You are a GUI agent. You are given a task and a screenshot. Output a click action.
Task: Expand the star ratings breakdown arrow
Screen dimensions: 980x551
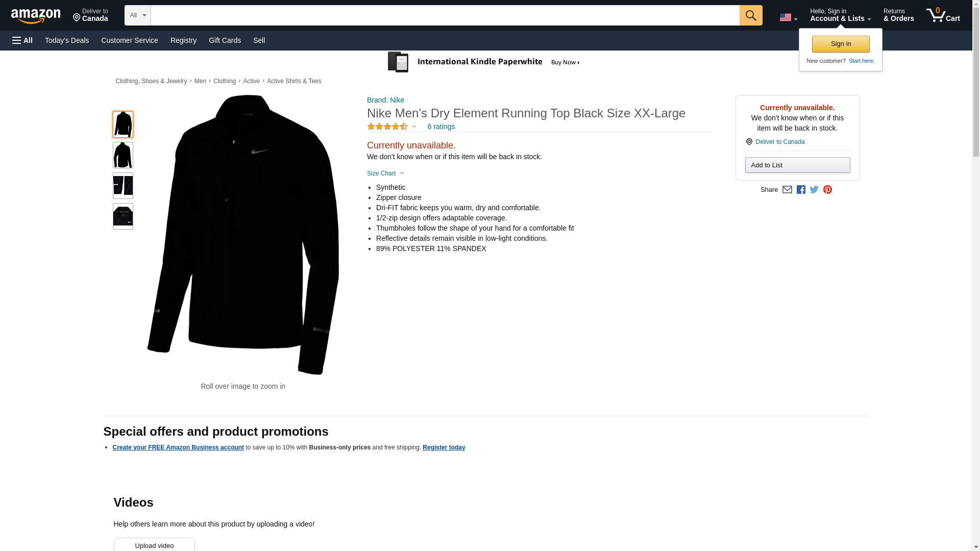coord(414,127)
